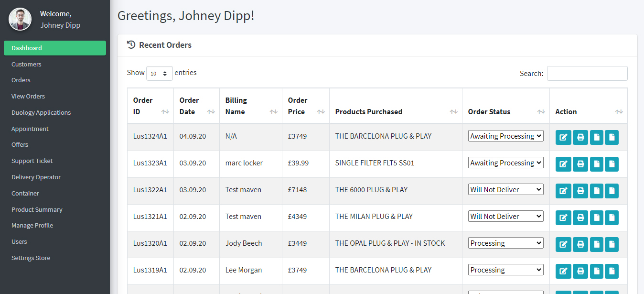Open the Show entries count dropdown
644x294 pixels.
(160, 73)
